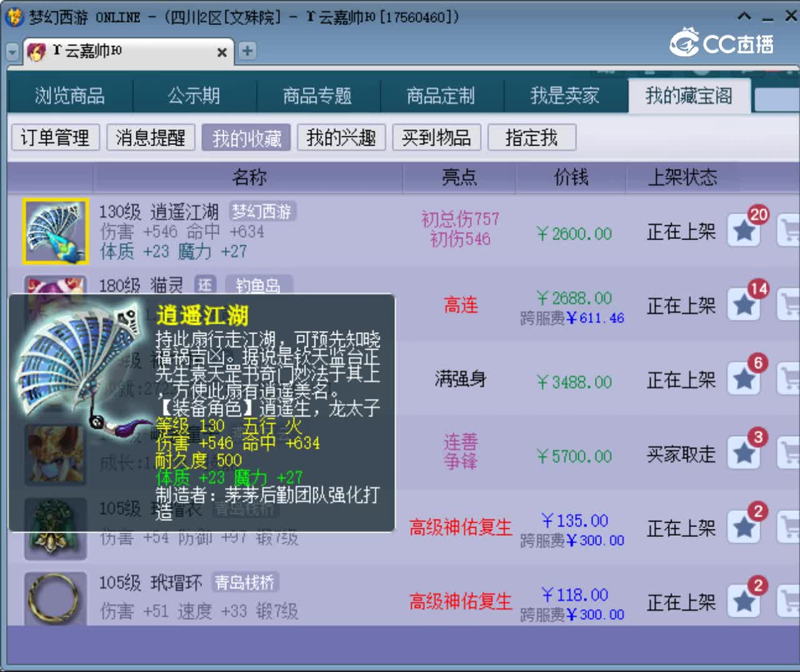Switch to the 公示期 tab

coord(194,96)
